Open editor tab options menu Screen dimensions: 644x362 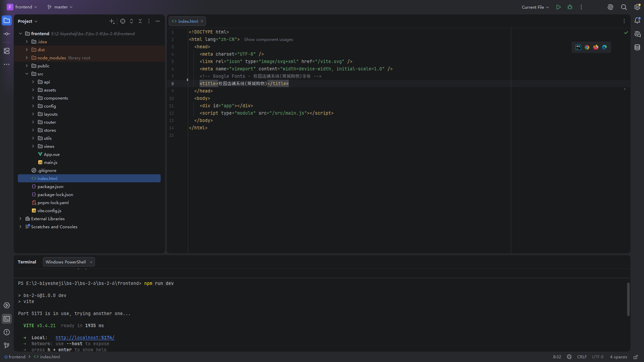click(624, 21)
